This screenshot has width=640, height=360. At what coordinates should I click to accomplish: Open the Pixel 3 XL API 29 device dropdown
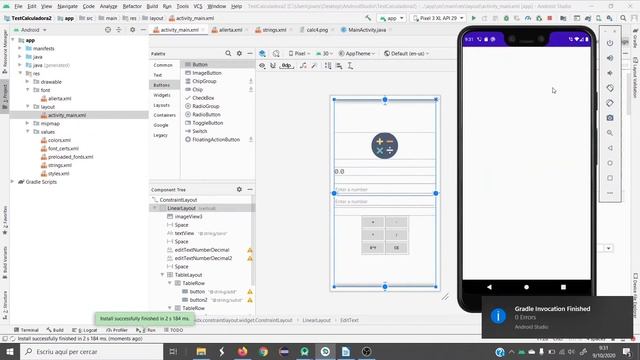(439, 18)
